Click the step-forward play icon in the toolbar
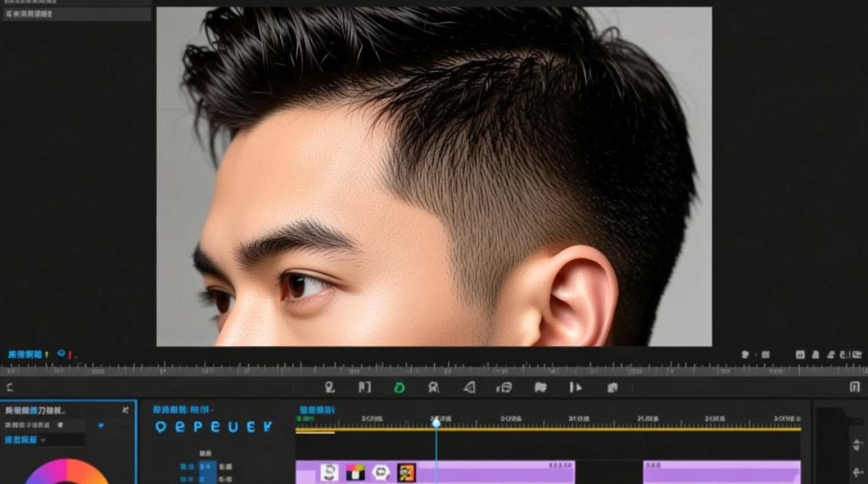 pyautogui.click(x=575, y=387)
